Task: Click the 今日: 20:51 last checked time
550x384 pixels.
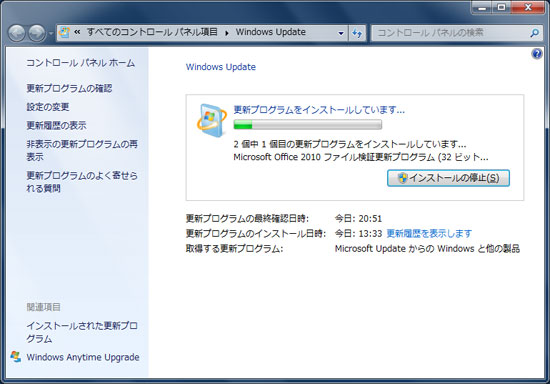Action: [358, 218]
